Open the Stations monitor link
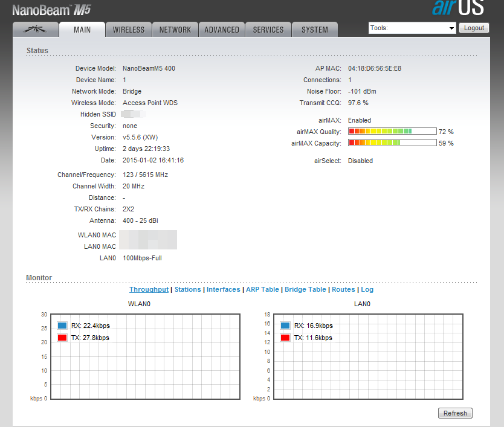This screenshot has height=427, width=504. [188, 289]
